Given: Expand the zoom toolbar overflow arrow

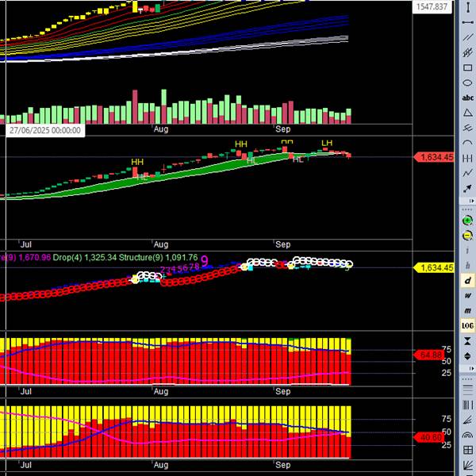Looking at the screenshot, I should click(x=472, y=369).
